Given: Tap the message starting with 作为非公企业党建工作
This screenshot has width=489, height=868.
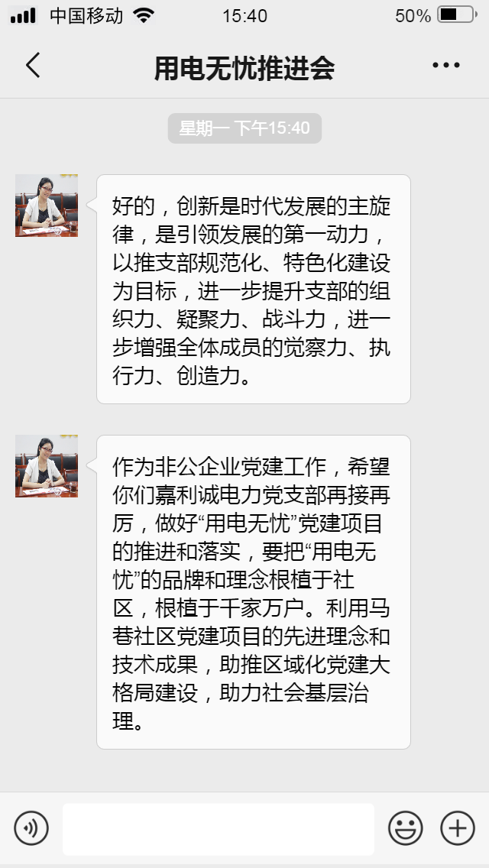Looking at the screenshot, I should coord(254,591).
